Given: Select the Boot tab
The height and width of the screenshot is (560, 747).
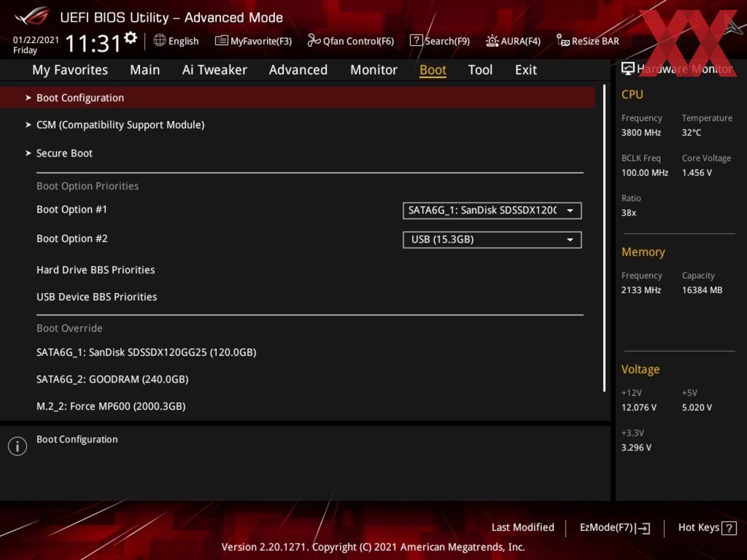Looking at the screenshot, I should (x=433, y=70).
